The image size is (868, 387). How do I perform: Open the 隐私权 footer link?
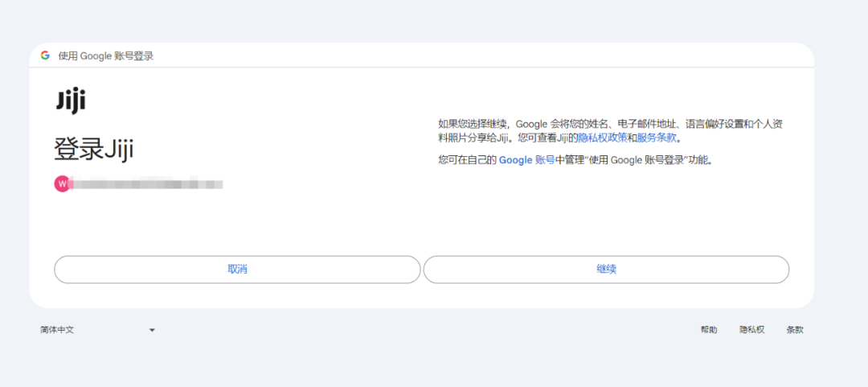tap(751, 330)
